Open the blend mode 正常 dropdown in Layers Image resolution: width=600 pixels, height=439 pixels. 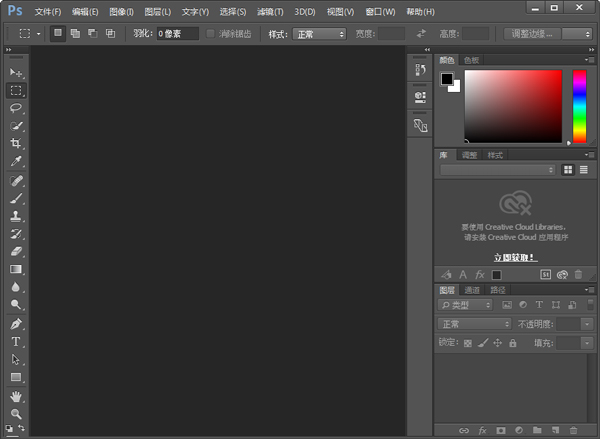[x=474, y=324]
